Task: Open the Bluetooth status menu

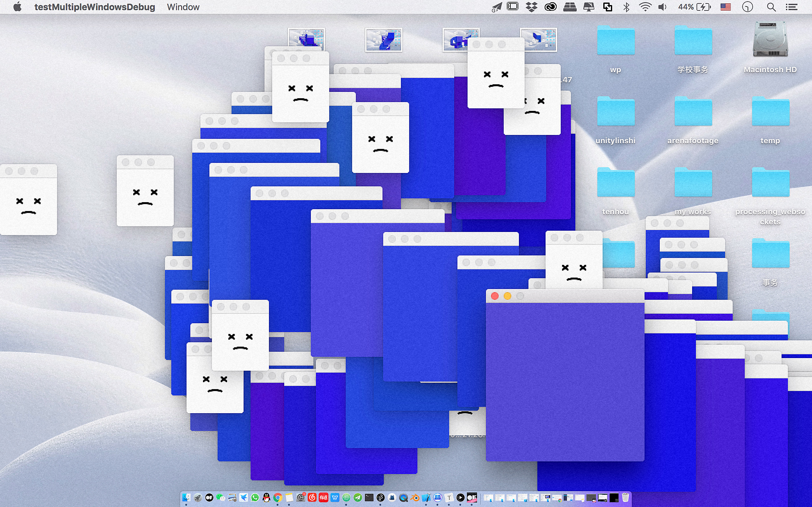Action: coord(626,7)
